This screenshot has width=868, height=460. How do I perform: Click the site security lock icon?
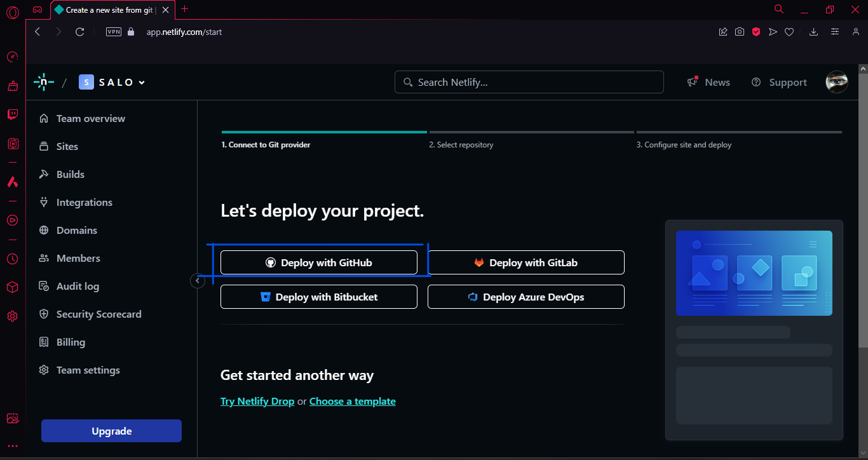pos(132,32)
